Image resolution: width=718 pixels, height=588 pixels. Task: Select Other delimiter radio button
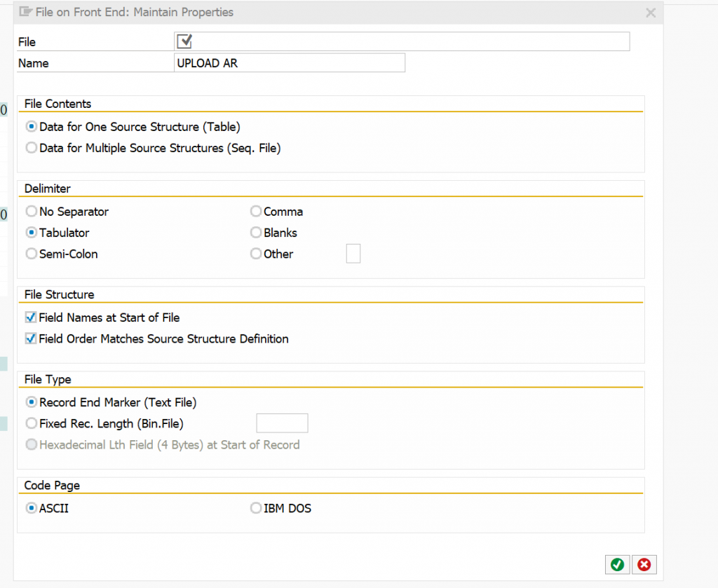256,254
